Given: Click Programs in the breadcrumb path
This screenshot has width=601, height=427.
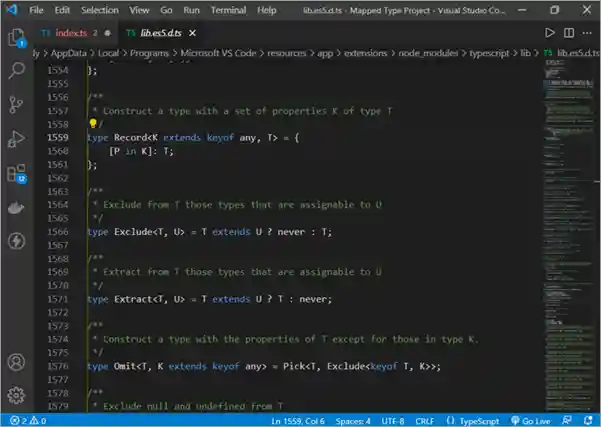Looking at the screenshot, I should tap(149, 53).
